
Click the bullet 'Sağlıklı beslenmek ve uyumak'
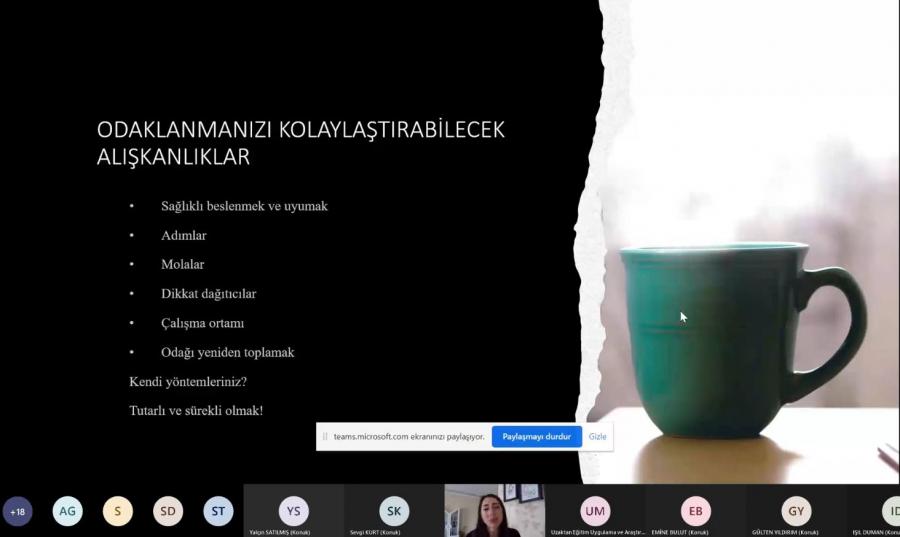[x=244, y=206]
